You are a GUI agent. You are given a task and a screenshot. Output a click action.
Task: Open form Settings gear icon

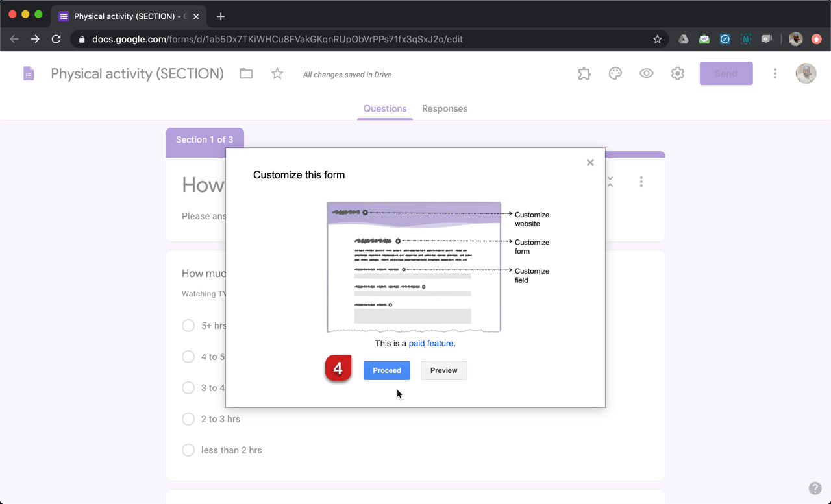(x=677, y=73)
